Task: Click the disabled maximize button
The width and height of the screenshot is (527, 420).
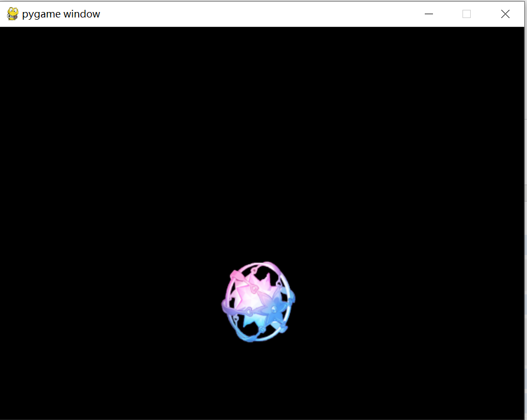Action: [466, 14]
